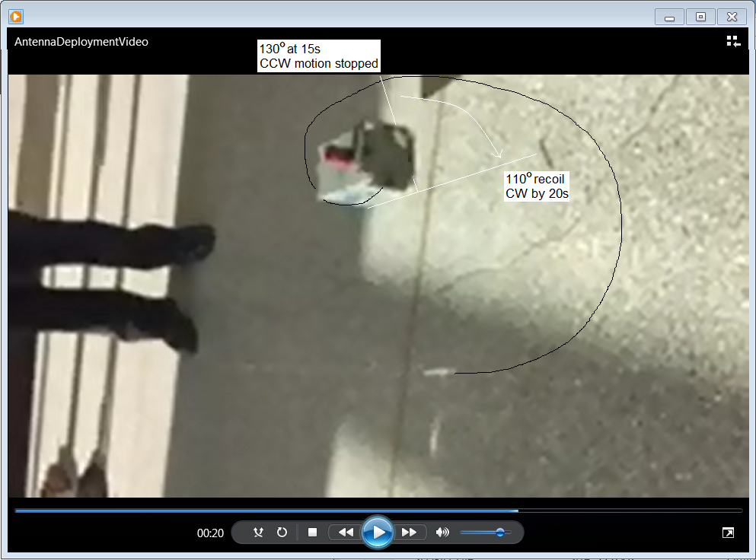The height and width of the screenshot is (560, 756).
Task: Minimize the media player window
Action: click(670, 17)
